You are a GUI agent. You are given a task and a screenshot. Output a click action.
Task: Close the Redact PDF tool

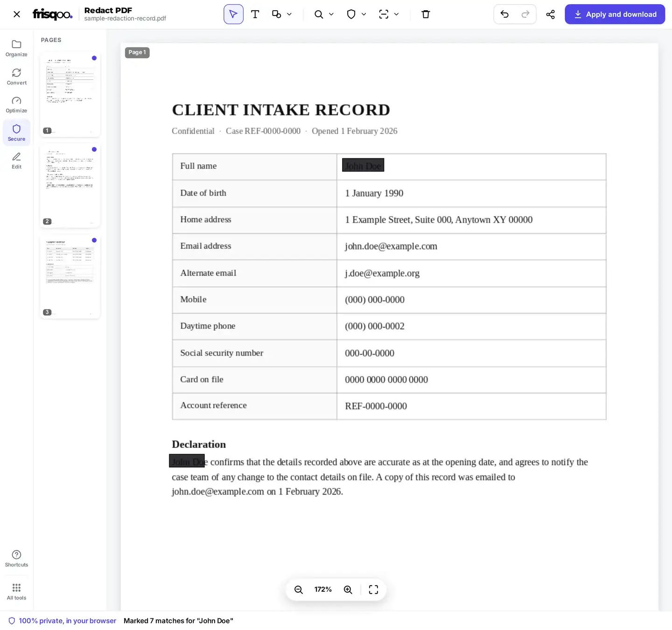[17, 14]
